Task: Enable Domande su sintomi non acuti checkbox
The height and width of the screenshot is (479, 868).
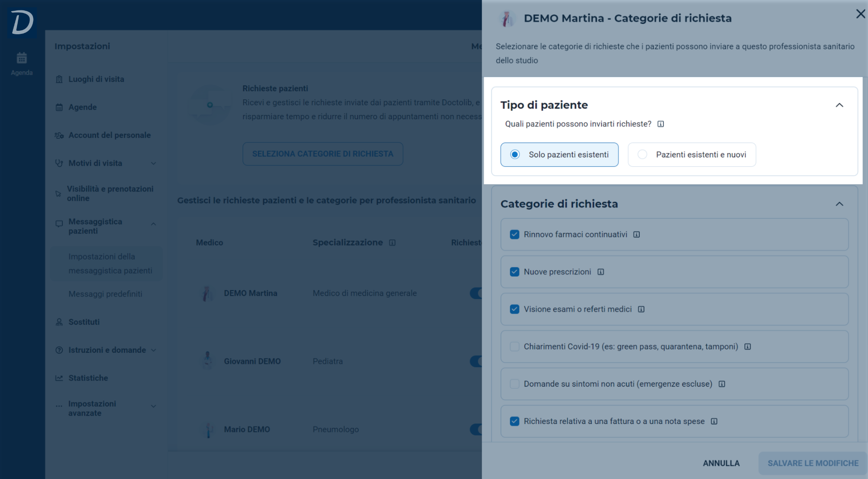Action: [x=514, y=384]
